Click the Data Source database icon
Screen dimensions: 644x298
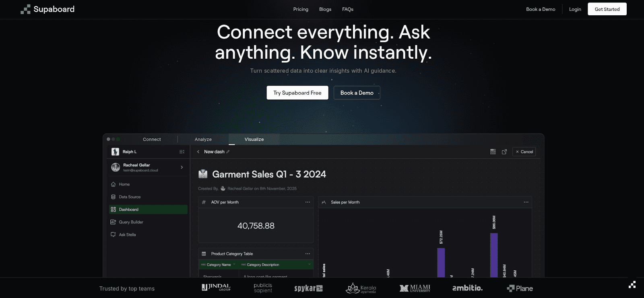point(113,197)
